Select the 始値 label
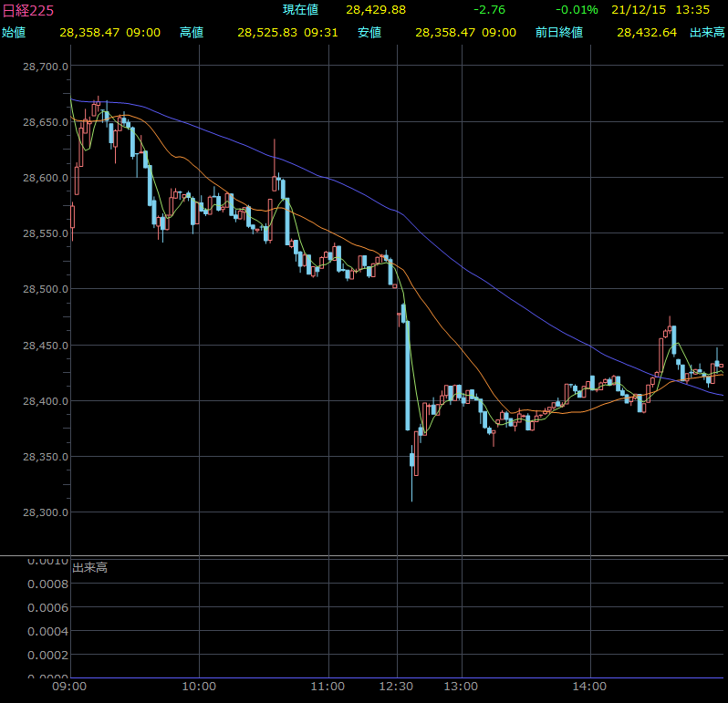Viewport: 728px width, 703px height. pos(14,33)
